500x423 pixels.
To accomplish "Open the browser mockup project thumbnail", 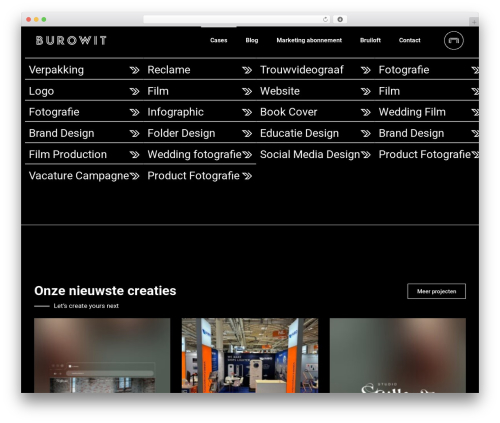I will (102, 355).
